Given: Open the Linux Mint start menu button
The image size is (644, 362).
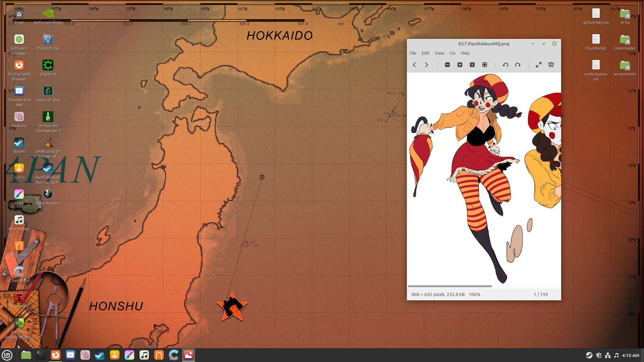Looking at the screenshot, I should pyautogui.click(x=7, y=355).
